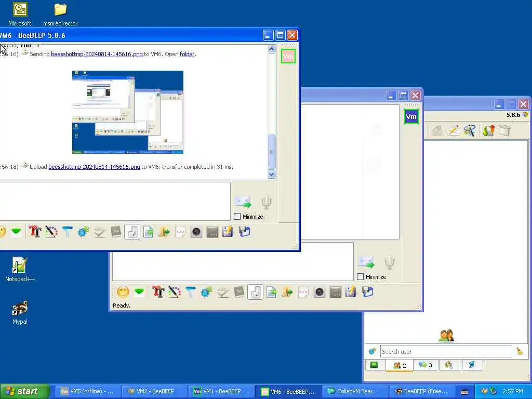Click message input area in VM6 window

(115, 202)
